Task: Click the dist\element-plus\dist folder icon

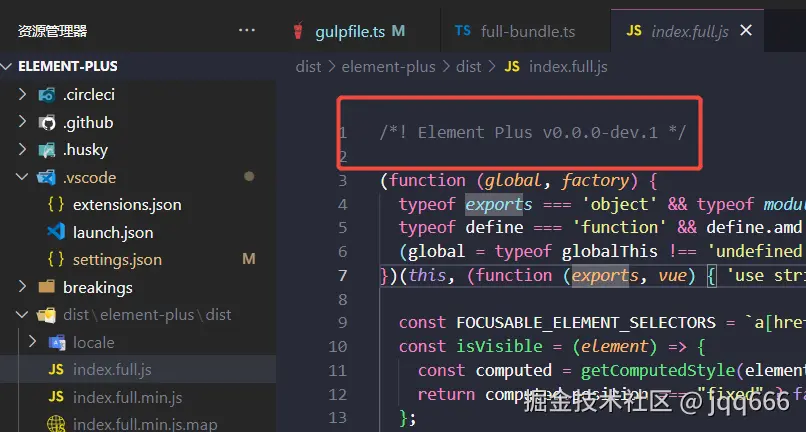Action: pos(47,315)
